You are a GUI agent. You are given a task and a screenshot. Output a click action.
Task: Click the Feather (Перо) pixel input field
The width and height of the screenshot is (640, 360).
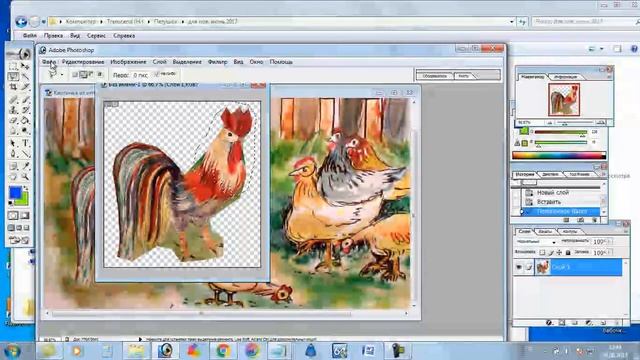pyautogui.click(x=140, y=75)
